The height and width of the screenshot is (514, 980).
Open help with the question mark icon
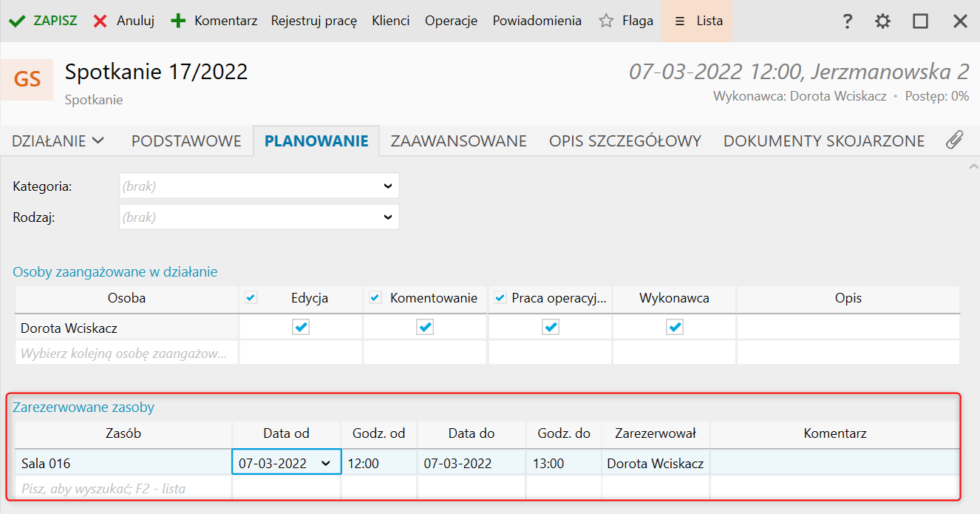(x=848, y=21)
